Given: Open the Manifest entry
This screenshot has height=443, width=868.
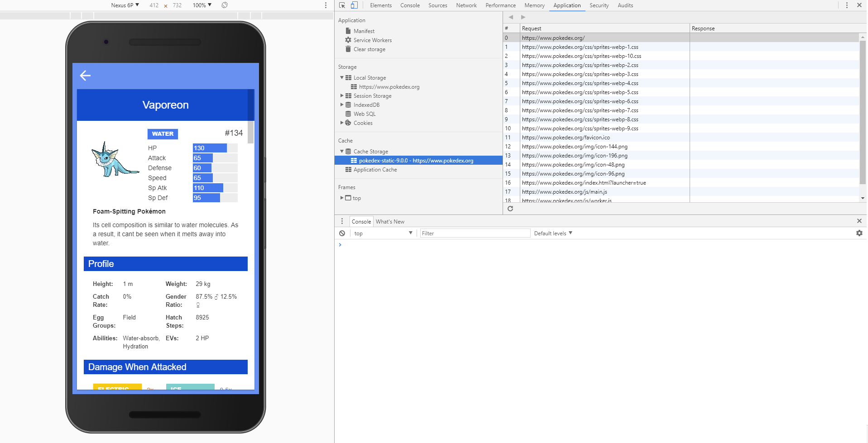Looking at the screenshot, I should click(x=364, y=31).
